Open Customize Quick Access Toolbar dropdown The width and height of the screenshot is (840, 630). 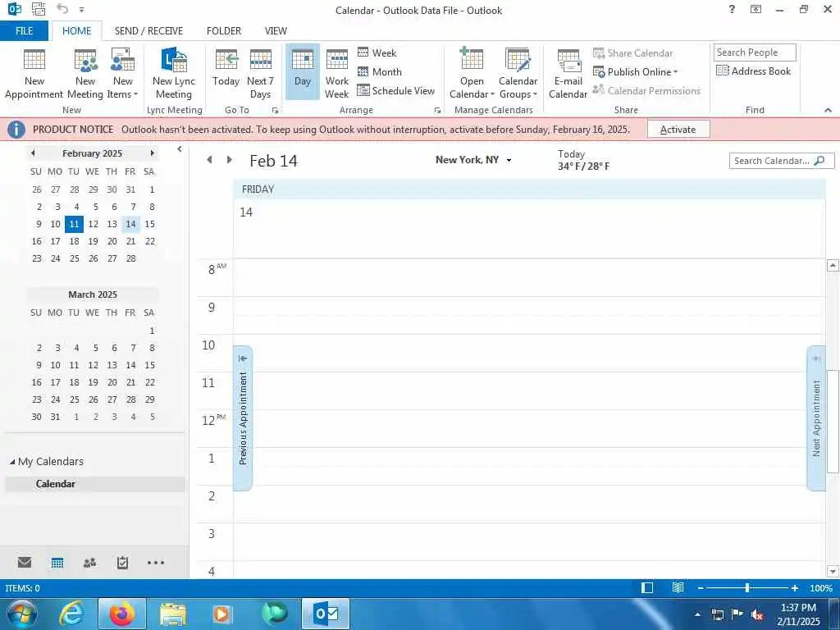(x=81, y=10)
